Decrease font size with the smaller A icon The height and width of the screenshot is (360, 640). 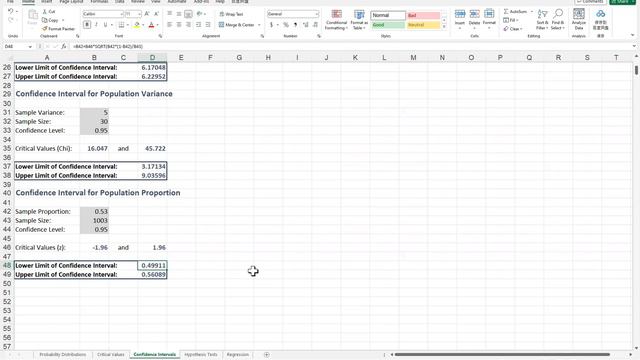point(156,14)
